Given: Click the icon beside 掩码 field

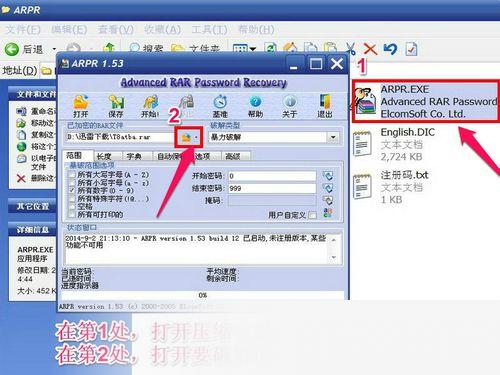Looking at the screenshot, I should pyautogui.click(x=328, y=200).
